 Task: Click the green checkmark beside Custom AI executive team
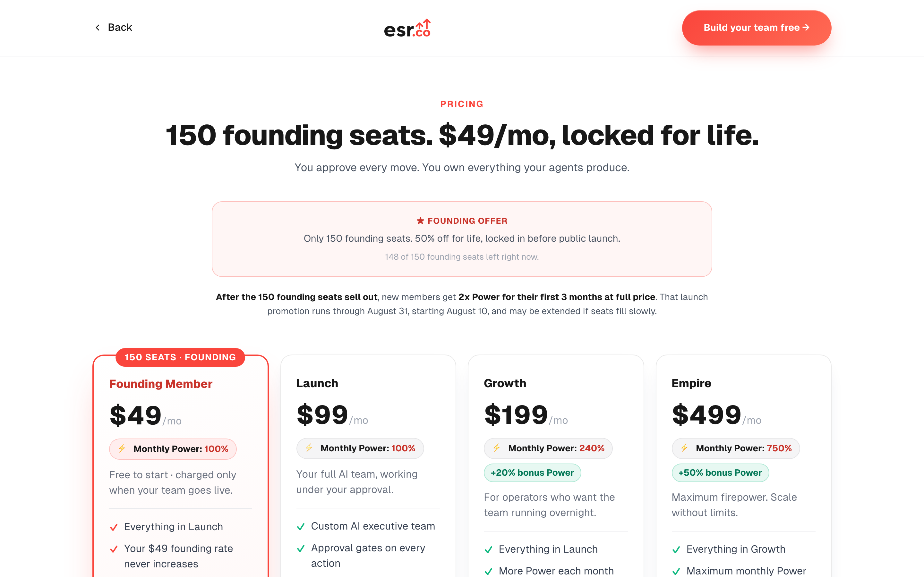click(x=301, y=527)
